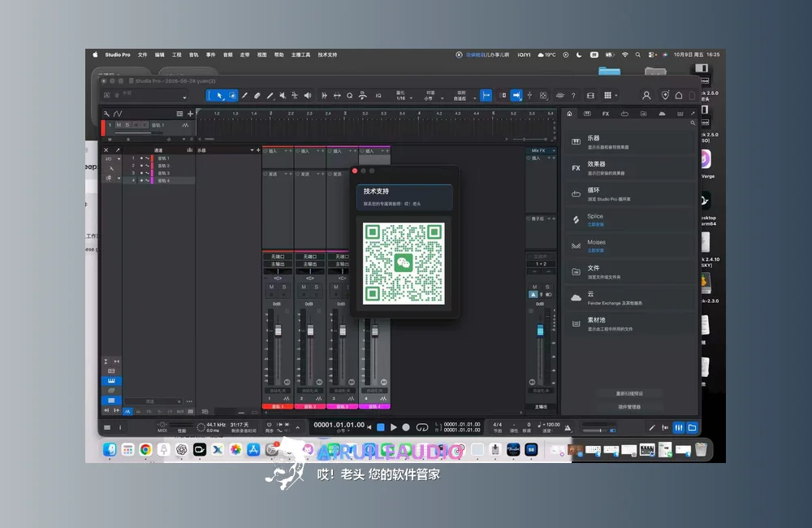Toggle loop mode in transport
Viewport: 812px width, 528px height.
tap(422, 427)
